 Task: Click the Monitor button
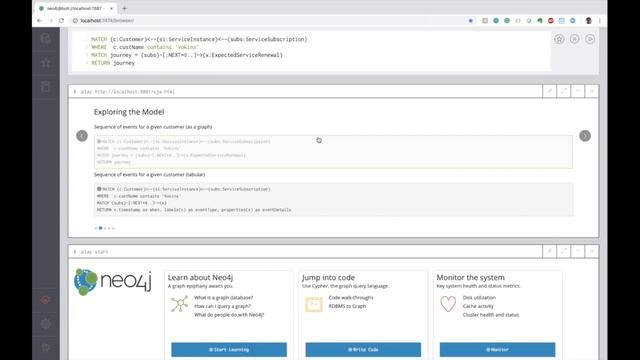pyautogui.click(x=498, y=349)
